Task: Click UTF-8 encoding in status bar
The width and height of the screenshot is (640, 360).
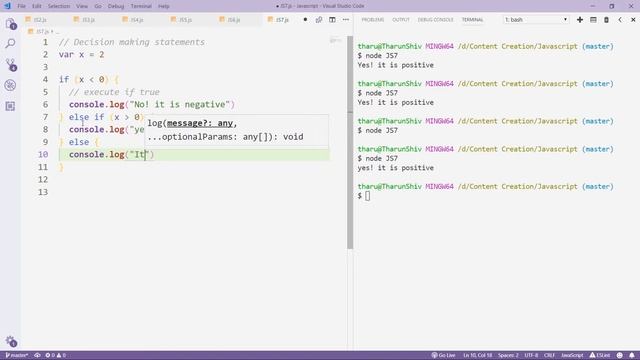Action: coord(531,355)
